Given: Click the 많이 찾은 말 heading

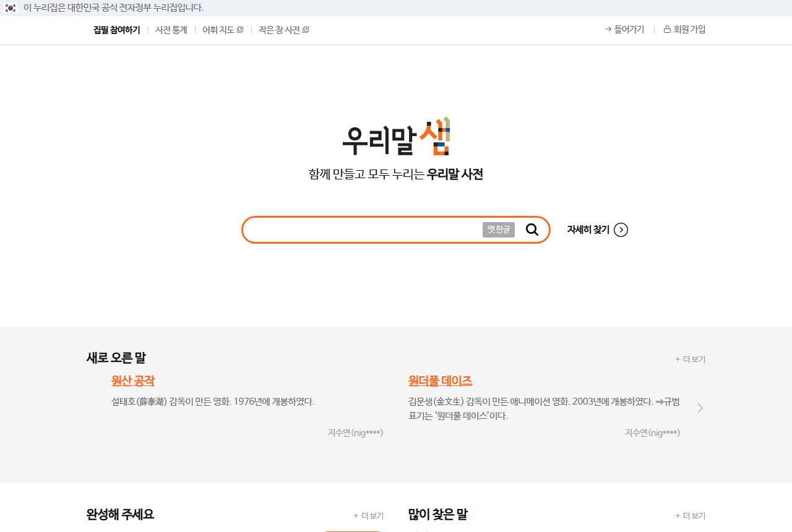Looking at the screenshot, I should point(438,514).
